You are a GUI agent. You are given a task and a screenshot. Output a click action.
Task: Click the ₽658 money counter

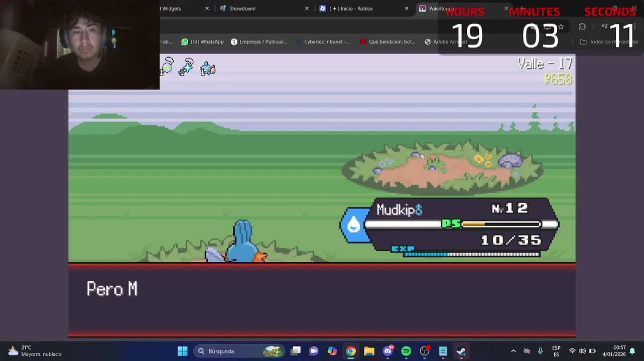pos(558,79)
